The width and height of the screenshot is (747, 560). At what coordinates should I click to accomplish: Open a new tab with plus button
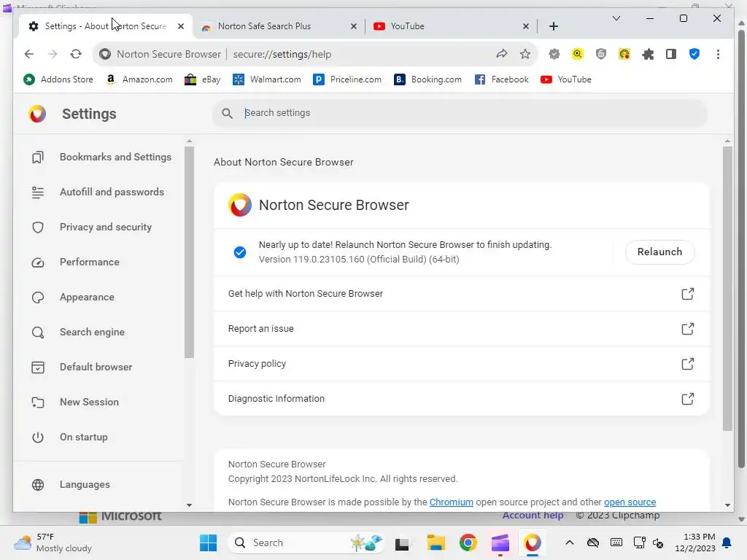pyautogui.click(x=554, y=26)
